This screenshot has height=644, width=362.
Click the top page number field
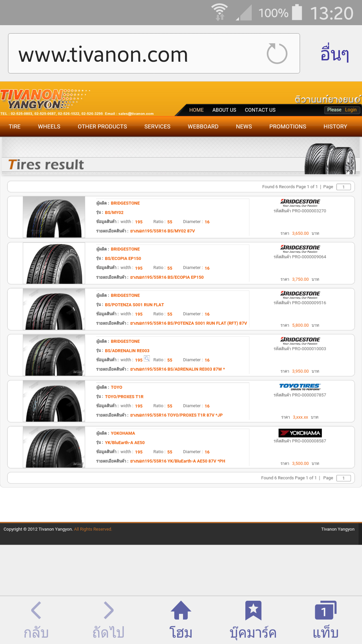(x=344, y=187)
